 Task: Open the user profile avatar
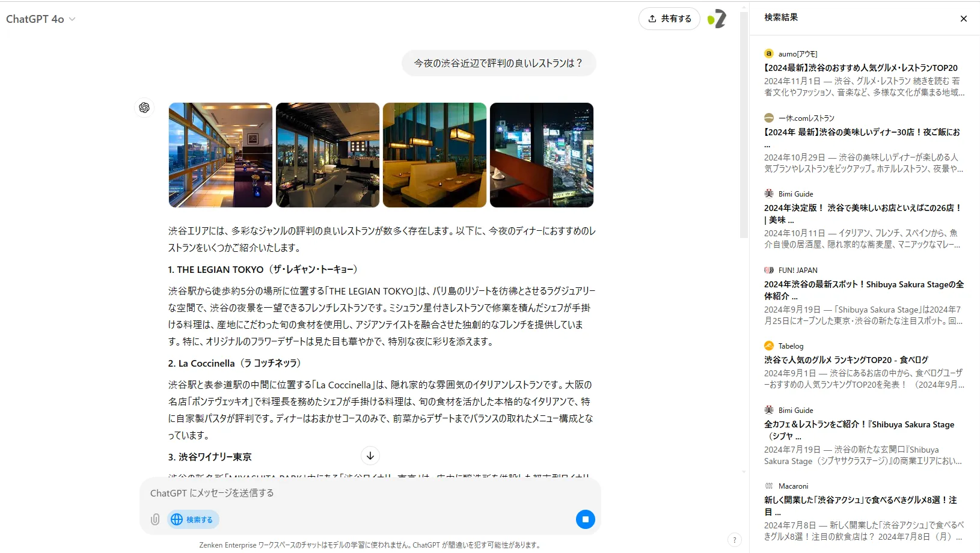(x=717, y=19)
